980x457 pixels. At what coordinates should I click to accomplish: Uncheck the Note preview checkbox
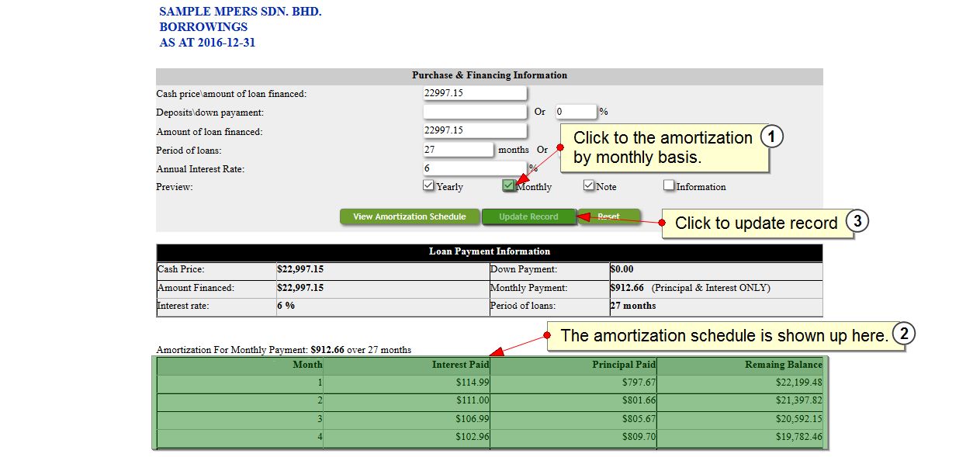[x=589, y=185]
